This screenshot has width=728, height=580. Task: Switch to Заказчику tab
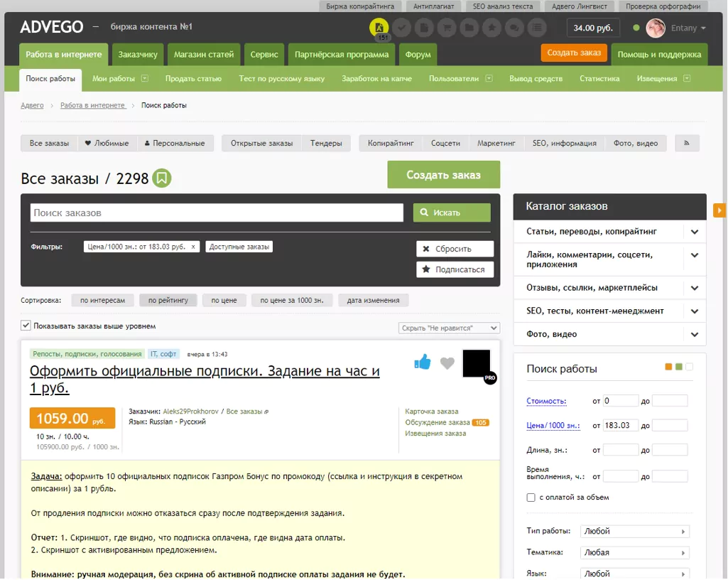(138, 54)
